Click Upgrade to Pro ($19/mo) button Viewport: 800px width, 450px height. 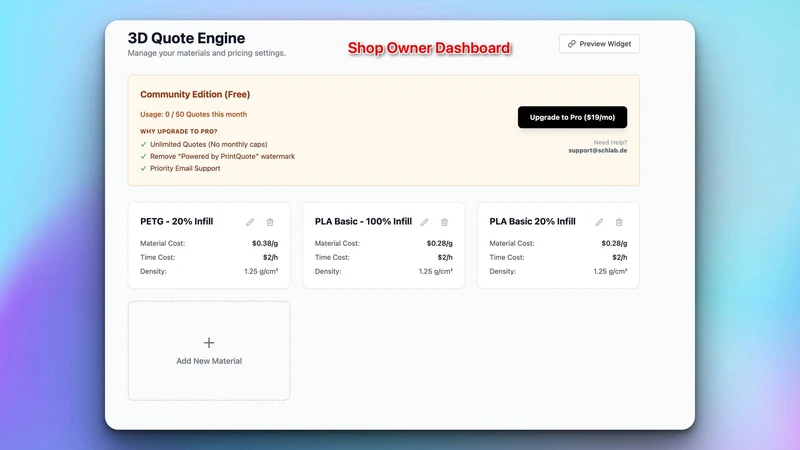click(x=572, y=117)
